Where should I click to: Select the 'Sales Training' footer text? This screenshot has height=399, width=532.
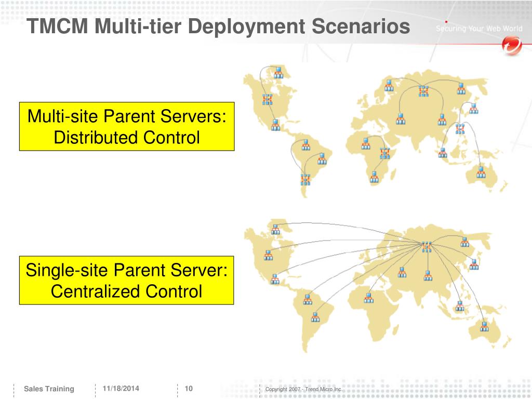[49, 389]
